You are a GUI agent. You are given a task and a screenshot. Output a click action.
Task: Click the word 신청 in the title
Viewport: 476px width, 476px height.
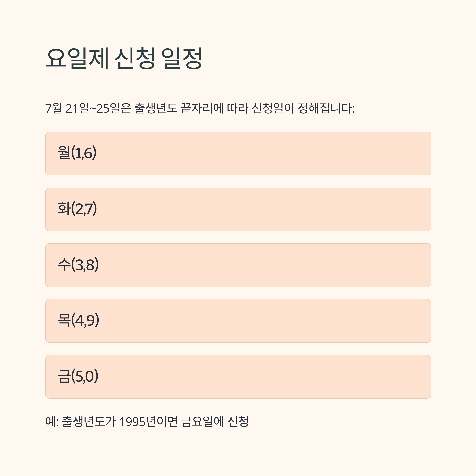tap(135, 58)
